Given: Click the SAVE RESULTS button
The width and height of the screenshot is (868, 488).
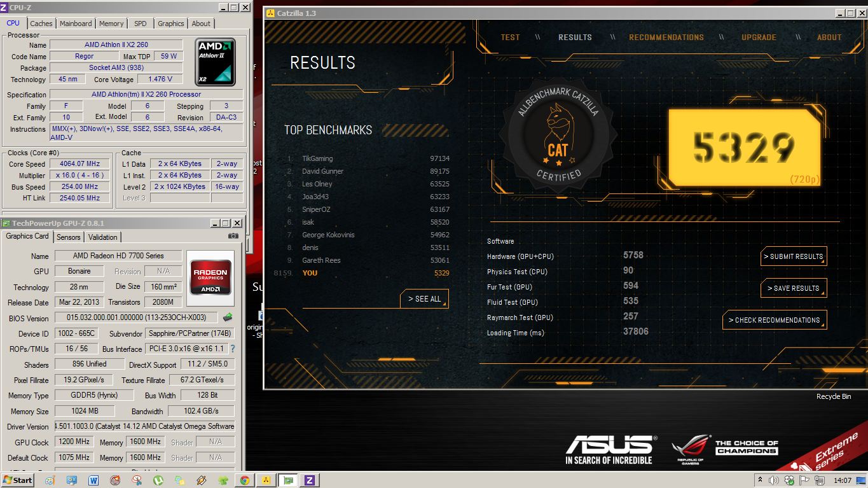Looking at the screenshot, I should pyautogui.click(x=794, y=288).
